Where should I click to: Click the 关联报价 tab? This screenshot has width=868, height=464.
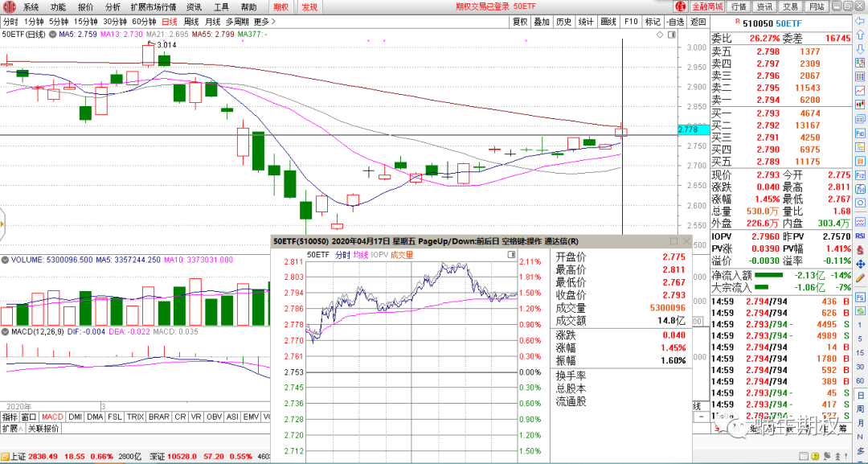pos(43,429)
